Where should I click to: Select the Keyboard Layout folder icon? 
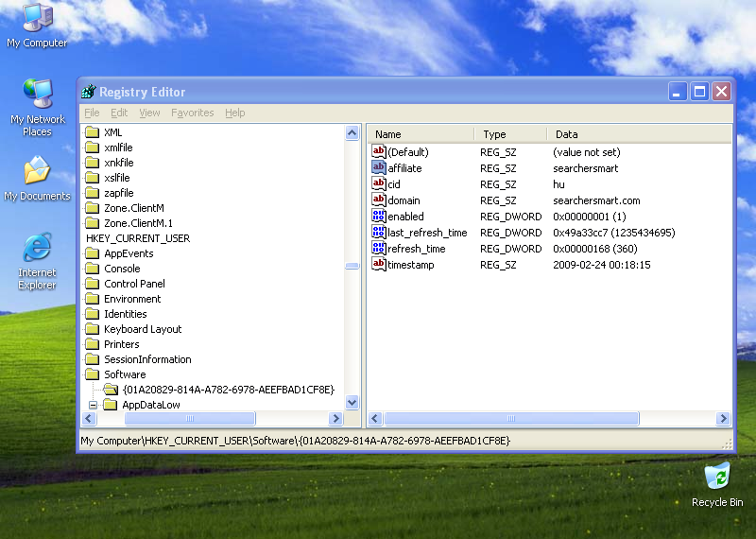(x=92, y=329)
